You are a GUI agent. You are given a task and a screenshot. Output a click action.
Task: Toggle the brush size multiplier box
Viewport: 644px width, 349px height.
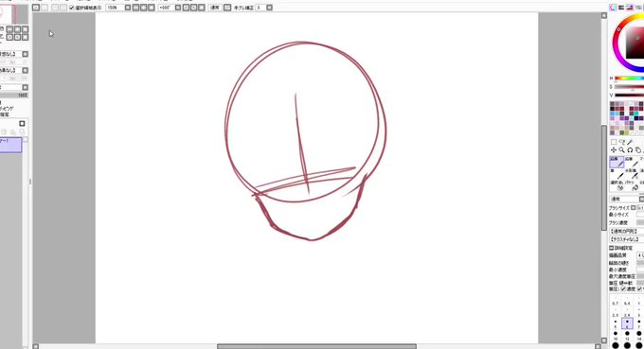click(634, 208)
